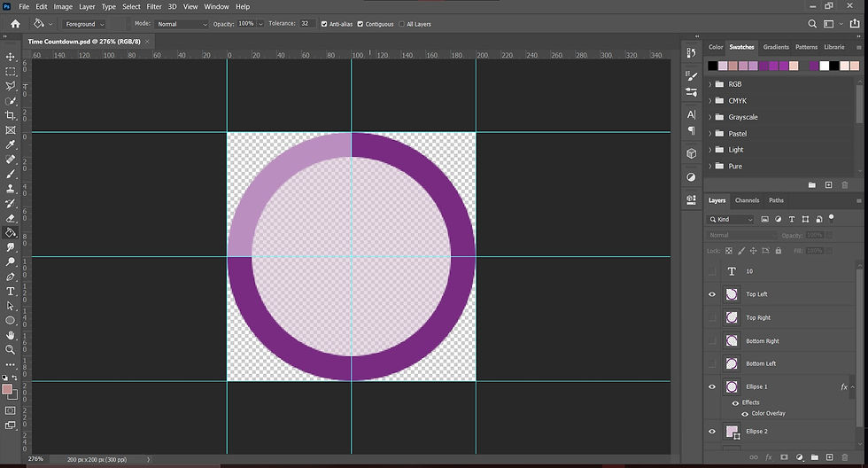Open the Kind filter dropdown in Layers
The height and width of the screenshot is (468, 868).
(x=731, y=219)
